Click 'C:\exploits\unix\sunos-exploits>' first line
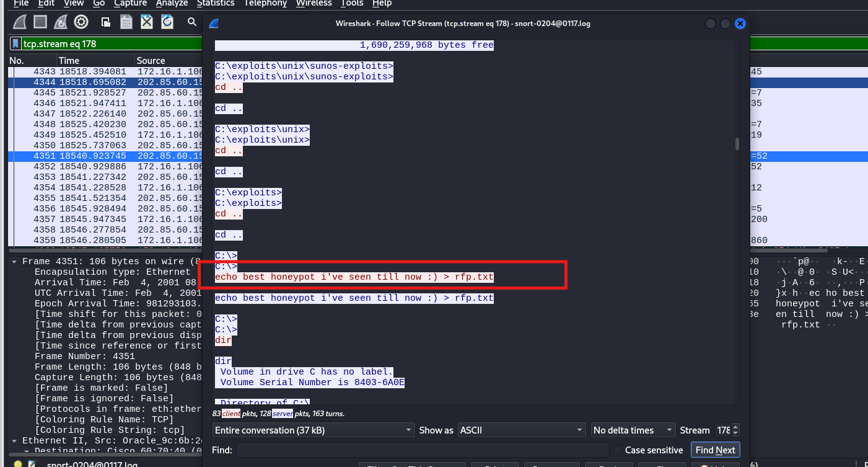This screenshot has height=467, width=868. (304, 66)
